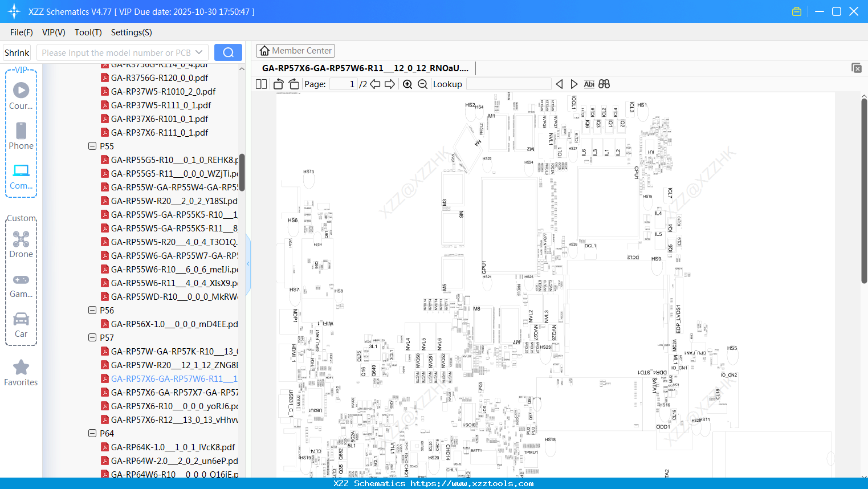Viewport: 868px width, 489px height.
Task: Collapse the P57 folder
Action: (x=92, y=337)
